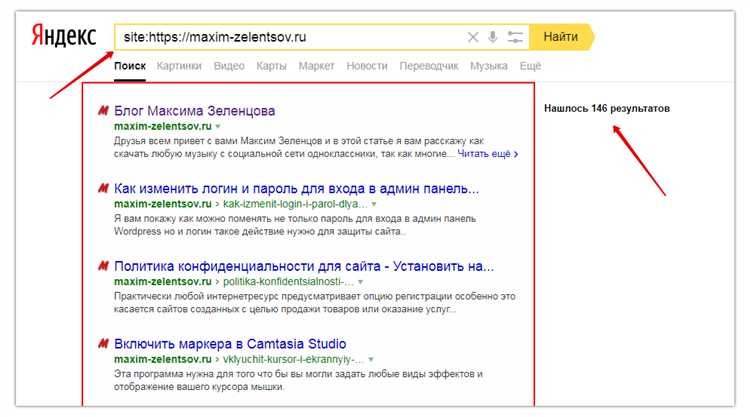
Task: Click Читать ещё link in first snippet
Action: click(487, 154)
